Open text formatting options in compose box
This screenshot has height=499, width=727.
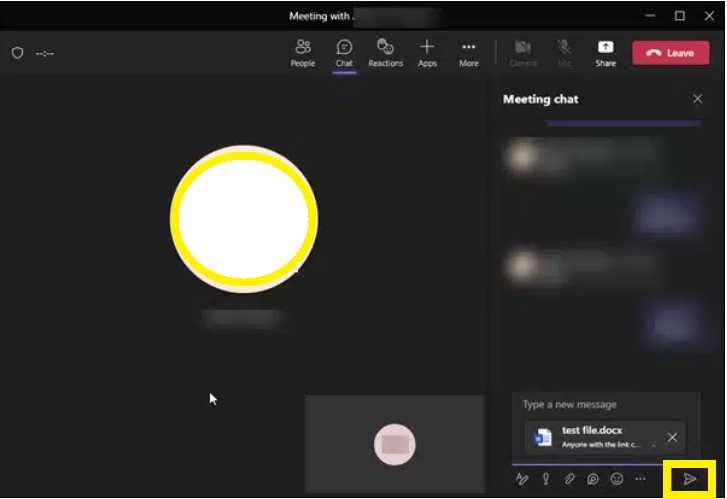point(522,479)
